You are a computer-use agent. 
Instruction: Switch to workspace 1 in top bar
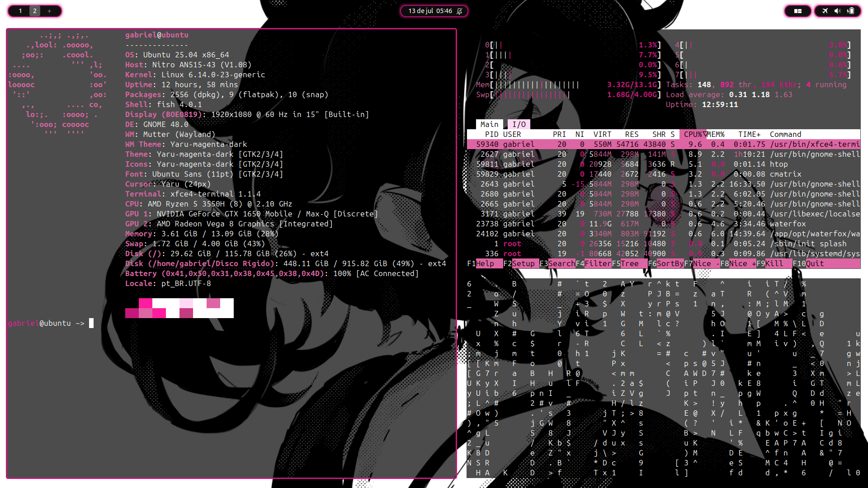(20, 11)
